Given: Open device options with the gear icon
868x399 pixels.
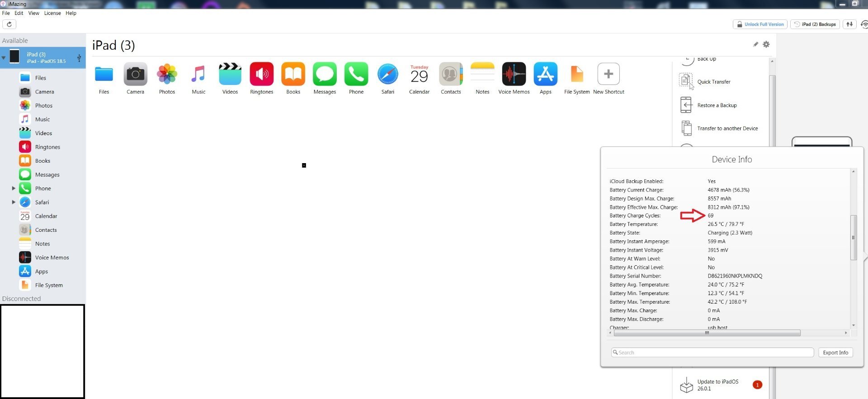Looking at the screenshot, I should pyautogui.click(x=766, y=44).
